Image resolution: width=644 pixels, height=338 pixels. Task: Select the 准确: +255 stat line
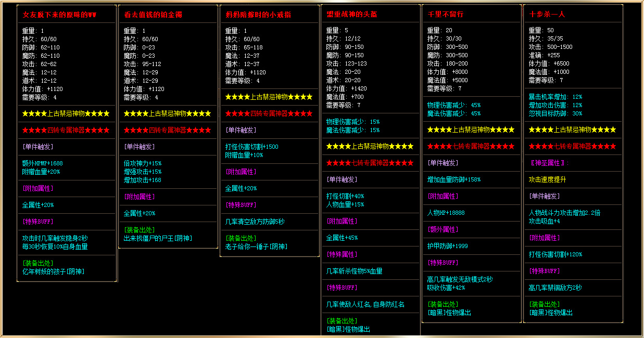tap(544, 55)
